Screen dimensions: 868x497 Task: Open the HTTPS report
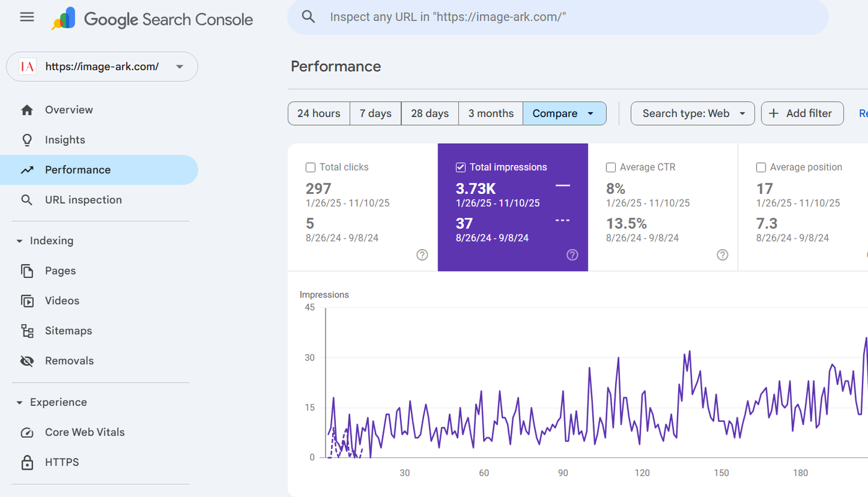tap(99, 462)
